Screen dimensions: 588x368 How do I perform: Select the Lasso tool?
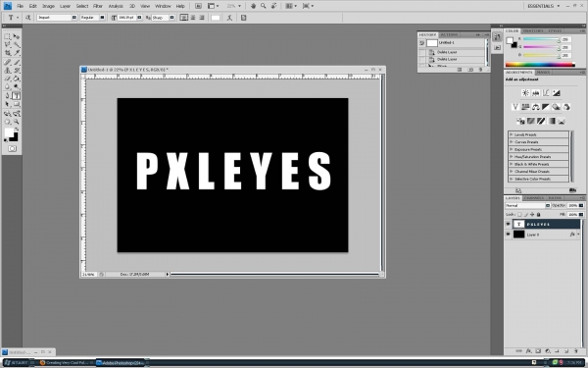(7, 45)
